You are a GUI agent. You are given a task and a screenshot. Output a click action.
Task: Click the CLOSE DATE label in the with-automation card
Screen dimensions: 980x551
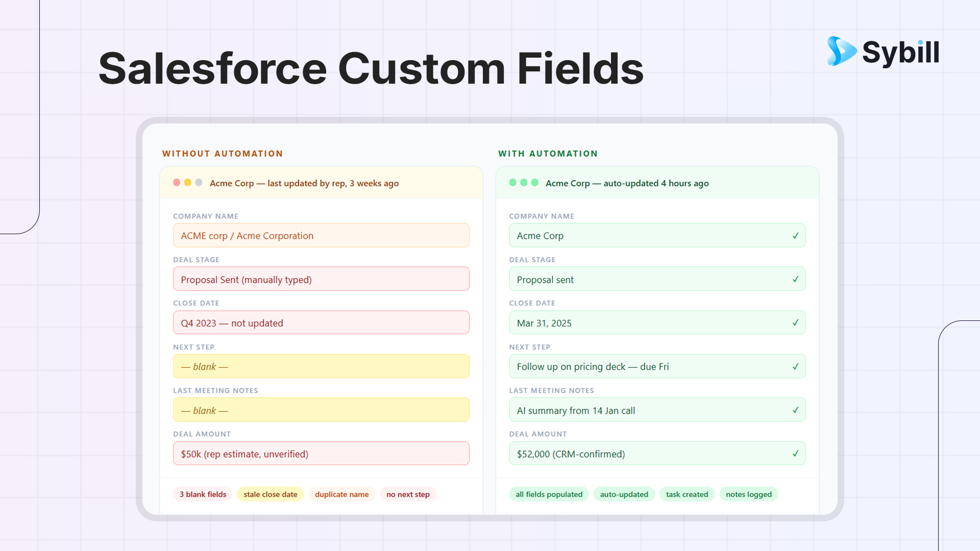(x=532, y=303)
